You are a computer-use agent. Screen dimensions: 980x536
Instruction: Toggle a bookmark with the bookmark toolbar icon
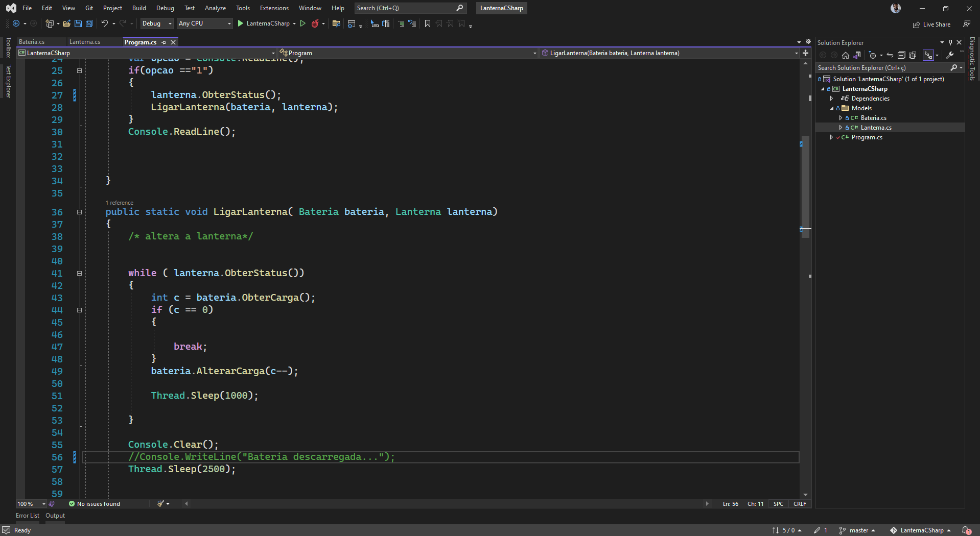pyautogui.click(x=428, y=23)
